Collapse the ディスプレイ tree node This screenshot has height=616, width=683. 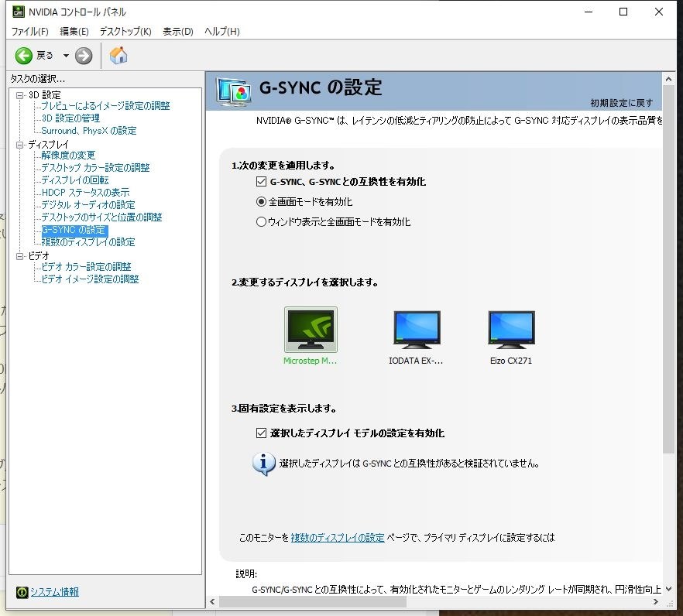click(19, 145)
